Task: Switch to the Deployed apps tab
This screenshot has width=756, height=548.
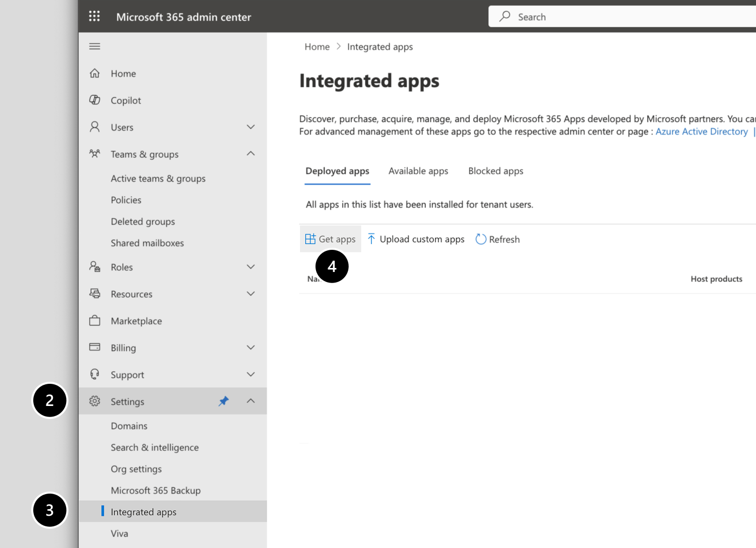Action: pos(337,171)
